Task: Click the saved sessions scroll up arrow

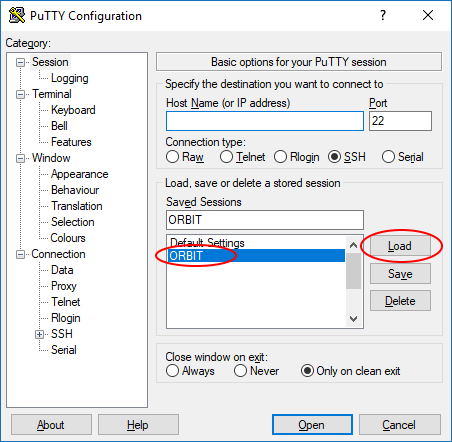Action: (x=353, y=246)
